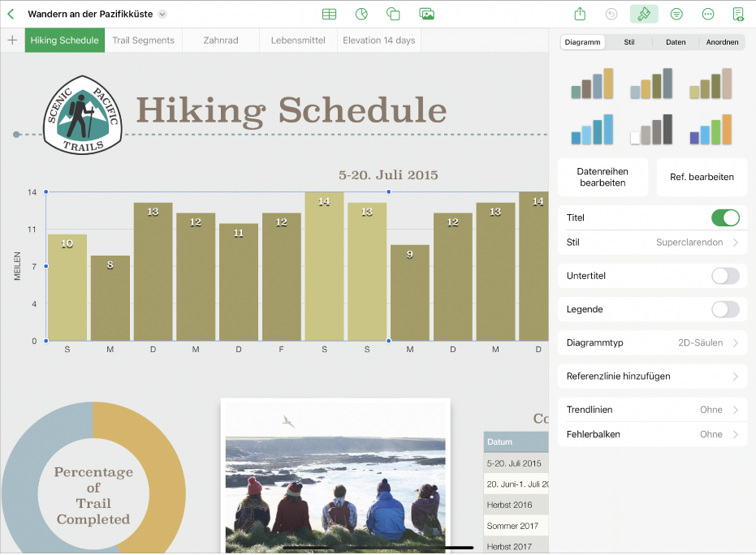The image size is (756, 555).
Task: Tap the undo icon
Action: click(x=611, y=14)
